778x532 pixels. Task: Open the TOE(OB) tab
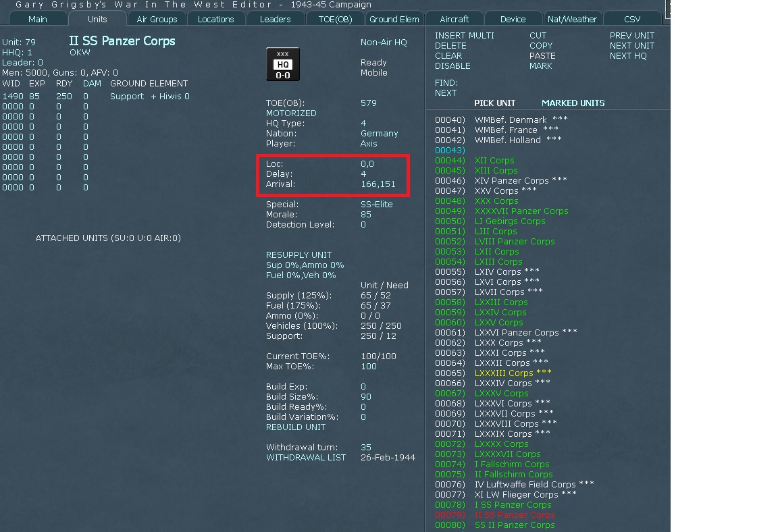[336, 20]
